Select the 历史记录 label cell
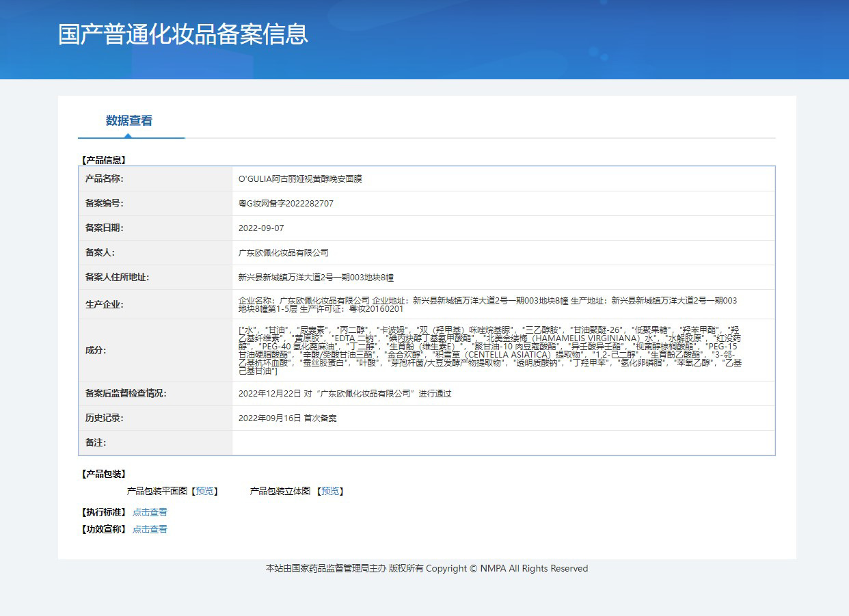Image resolution: width=849 pixels, height=616 pixels. (155, 418)
